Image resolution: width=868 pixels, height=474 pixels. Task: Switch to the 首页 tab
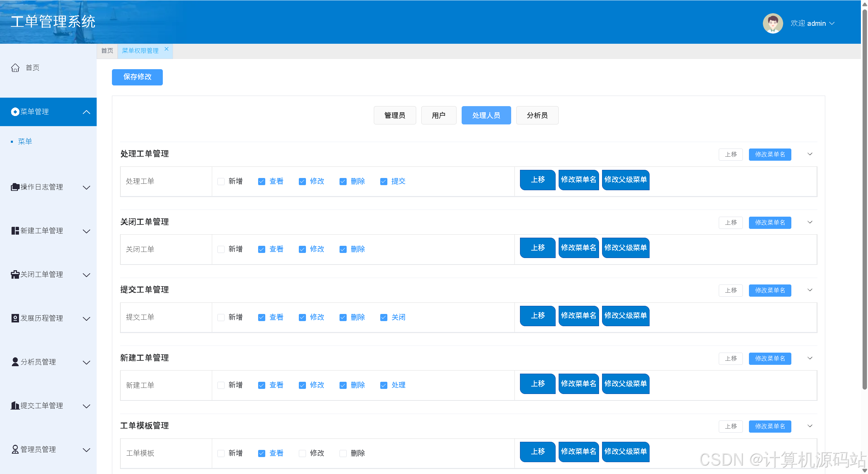pos(107,51)
